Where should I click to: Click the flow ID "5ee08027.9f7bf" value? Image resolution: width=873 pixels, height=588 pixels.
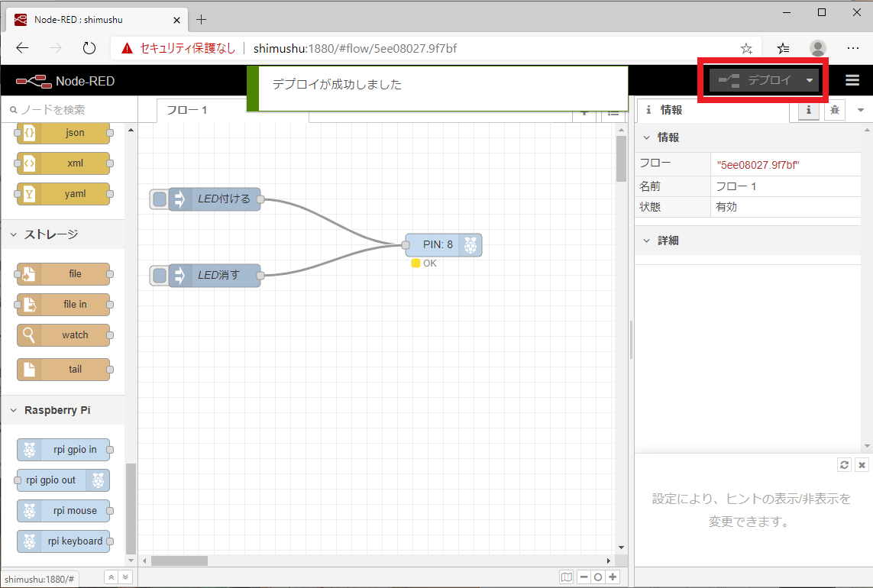coord(758,165)
